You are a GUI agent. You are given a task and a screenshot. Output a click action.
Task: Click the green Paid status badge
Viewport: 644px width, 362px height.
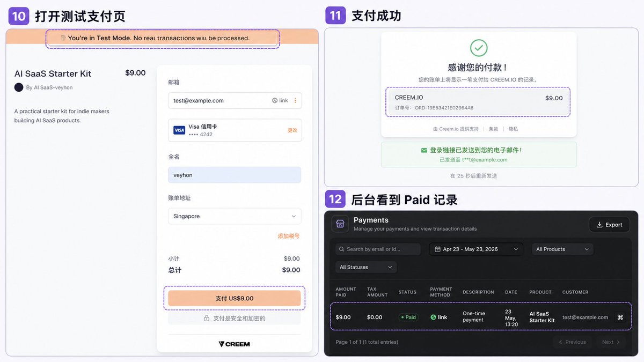click(408, 317)
